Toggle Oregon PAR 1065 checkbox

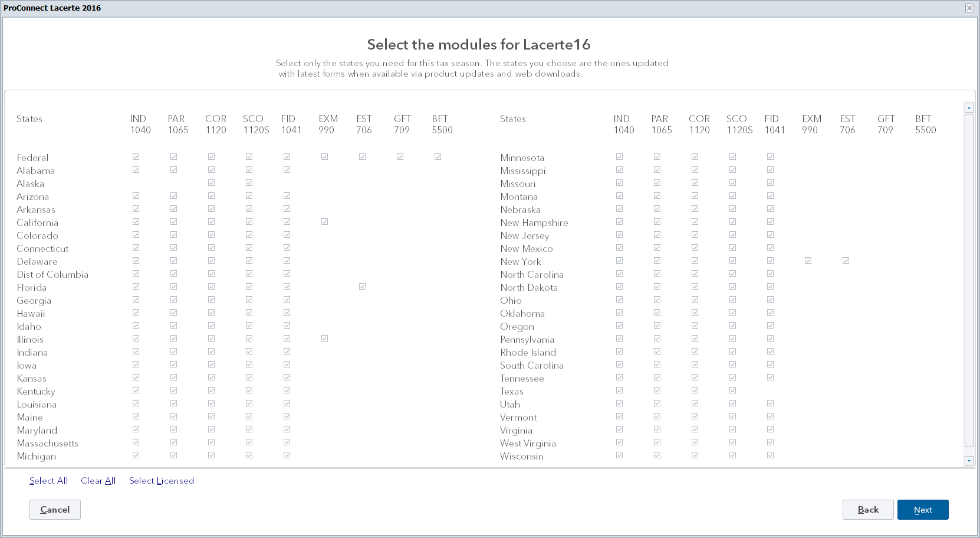(x=657, y=326)
